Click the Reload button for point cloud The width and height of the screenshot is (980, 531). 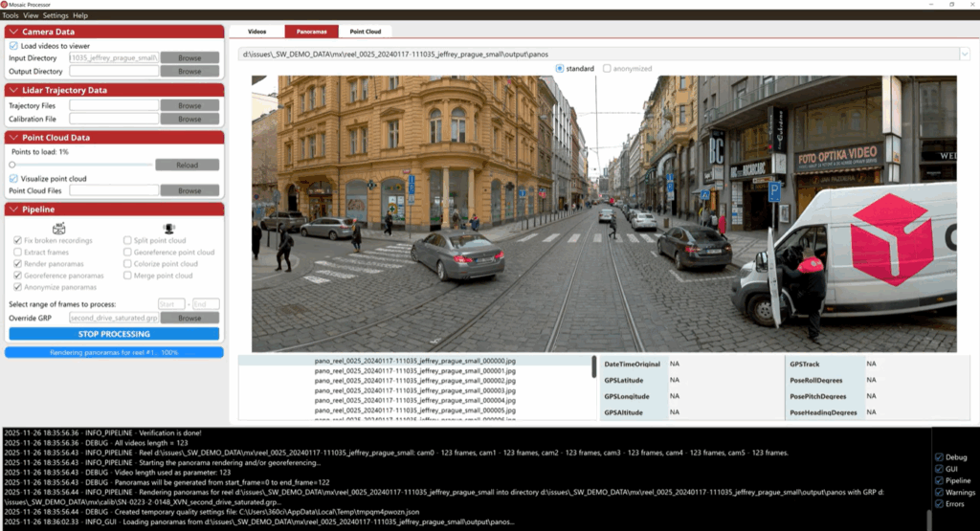(x=188, y=165)
